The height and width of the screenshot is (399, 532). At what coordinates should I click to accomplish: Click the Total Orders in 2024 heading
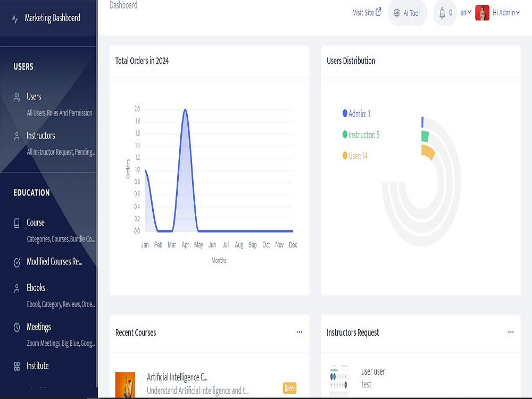pyautogui.click(x=142, y=61)
